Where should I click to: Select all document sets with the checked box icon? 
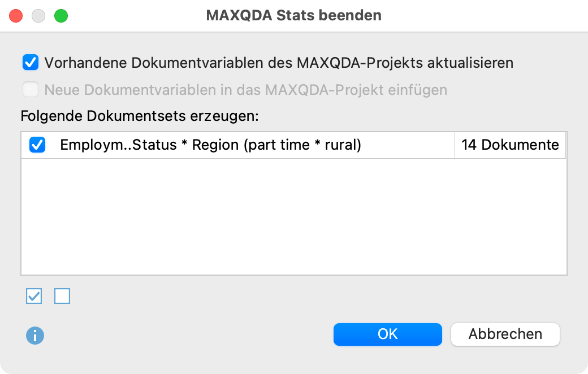[33, 296]
